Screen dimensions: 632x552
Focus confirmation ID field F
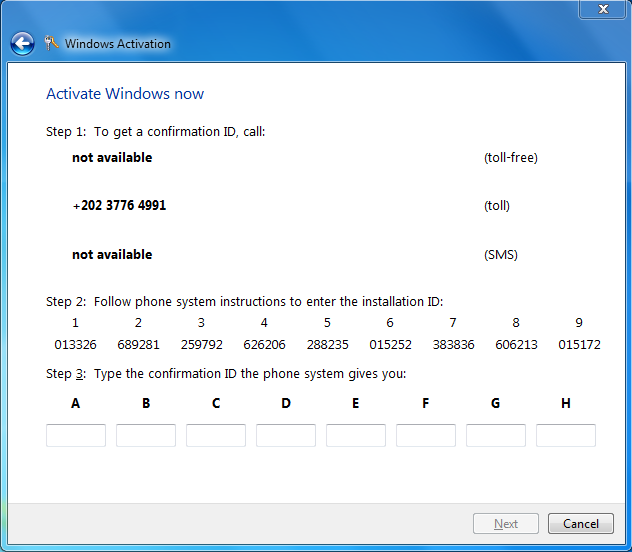point(426,435)
